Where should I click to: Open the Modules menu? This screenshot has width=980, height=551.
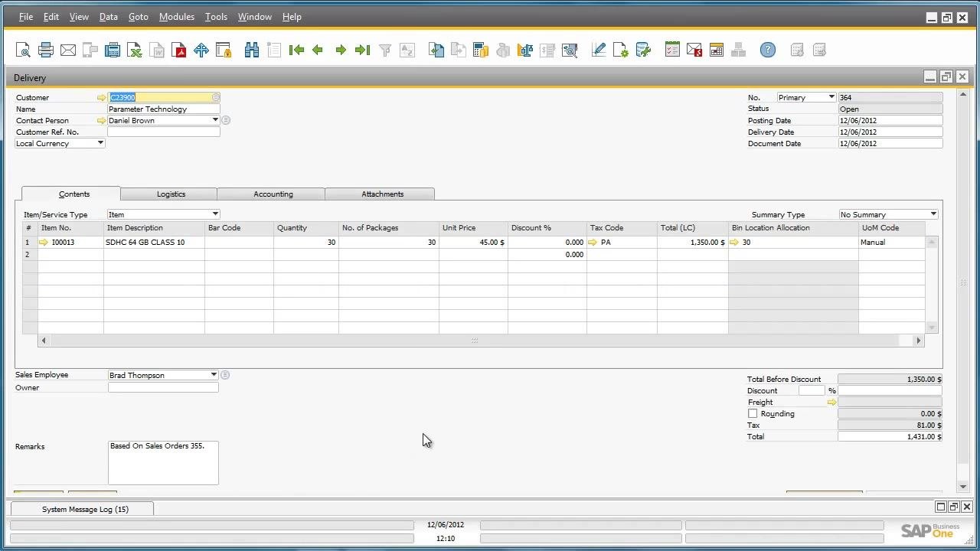pos(177,17)
